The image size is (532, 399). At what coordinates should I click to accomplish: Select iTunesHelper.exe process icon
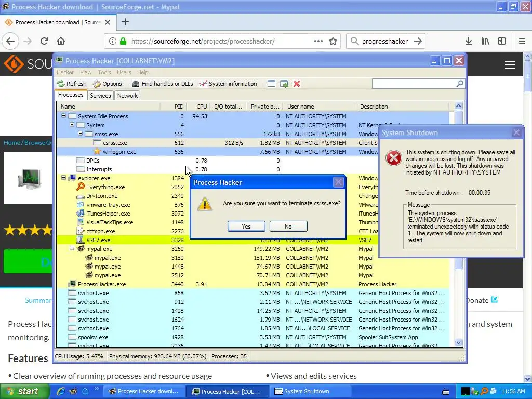[x=81, y=214]
